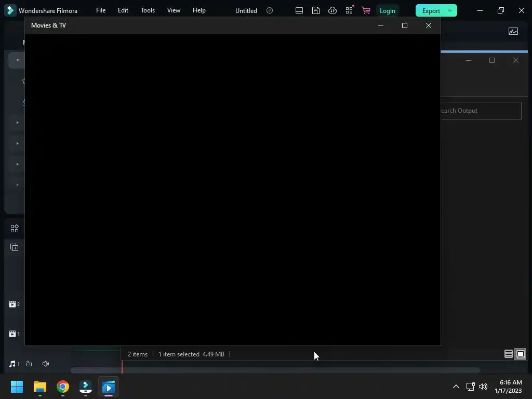Switch to details list view icon
Viewport: 532px width, 399px height.
click(508, 354)
